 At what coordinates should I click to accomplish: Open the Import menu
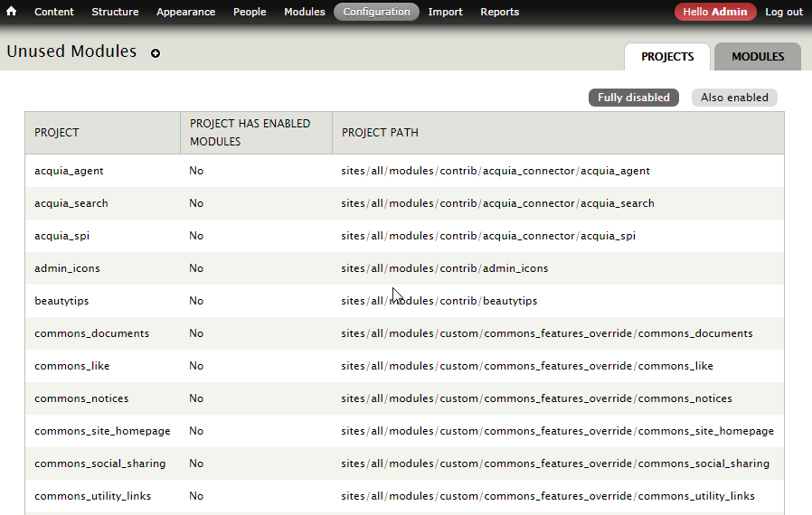click(x=446, y=12)
